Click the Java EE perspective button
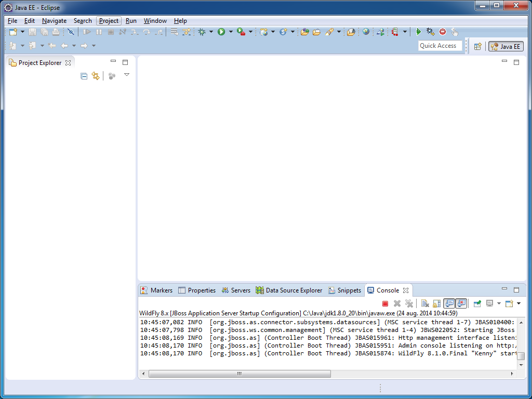 (506, 46)
